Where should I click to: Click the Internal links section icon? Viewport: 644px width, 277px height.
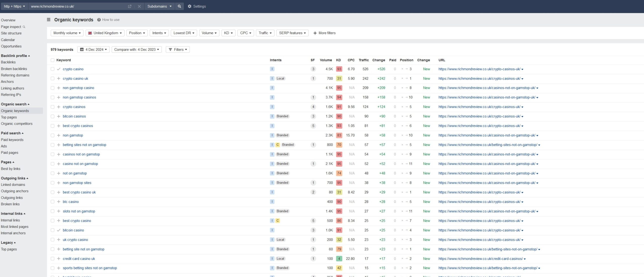click(x=24, y=213)
